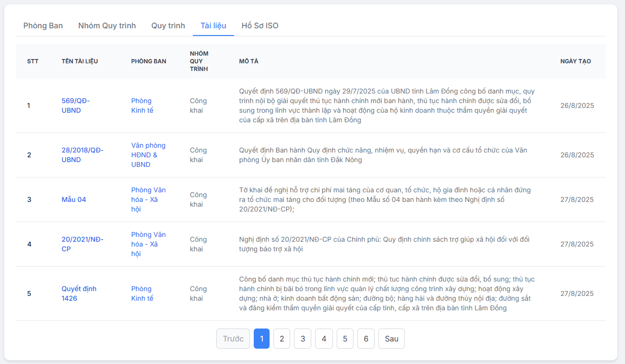The height and width of the screenshot is (364, 625).
Task: Click Phòng Văn hóa - Xã hội in Mẫu 04 row
Action: (149, 200)
